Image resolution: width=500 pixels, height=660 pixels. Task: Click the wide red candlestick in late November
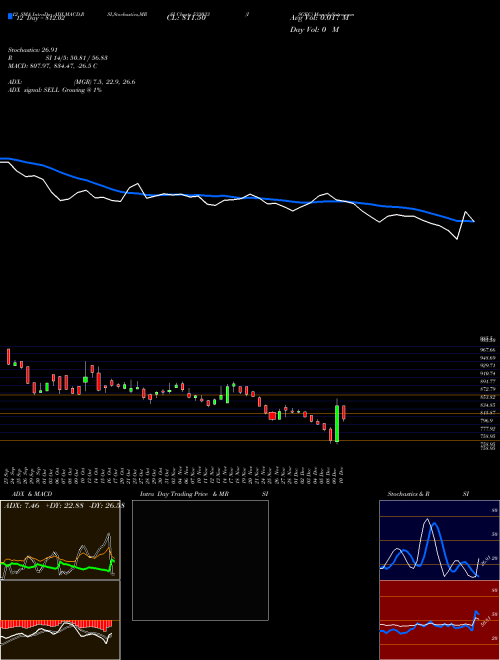pyautogui.click(x=272, y=416)
